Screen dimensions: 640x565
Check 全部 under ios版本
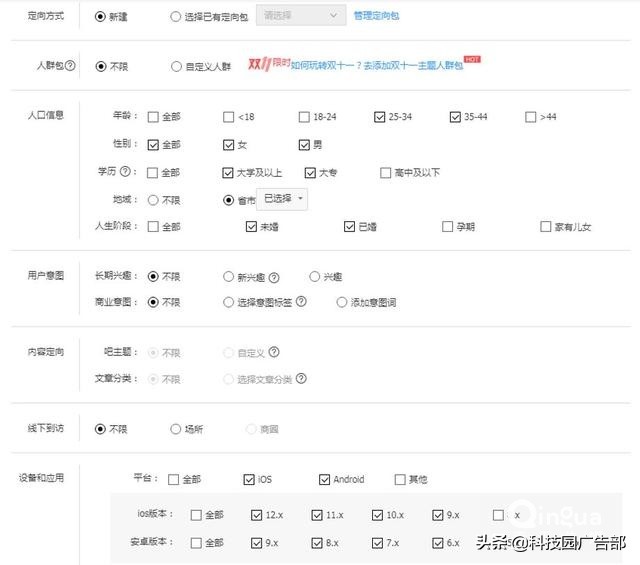pyautogui.click(x=196, y=515)
